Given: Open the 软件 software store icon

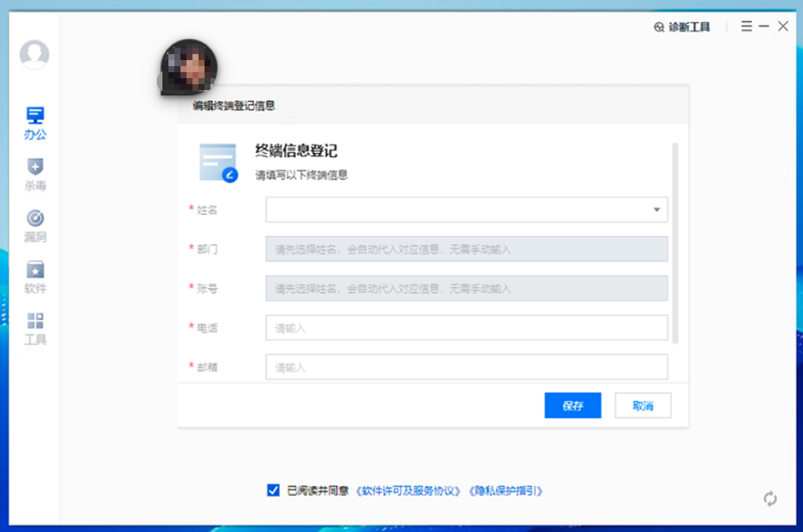Looking at the screenshot, I should [x=35, y=270].
